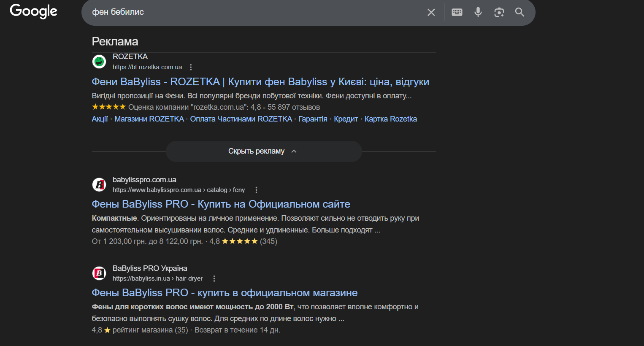This screenshot has height=346, width=644.
Task: Open options menu for babyliss.in.ua result
Action: (214, 278)
